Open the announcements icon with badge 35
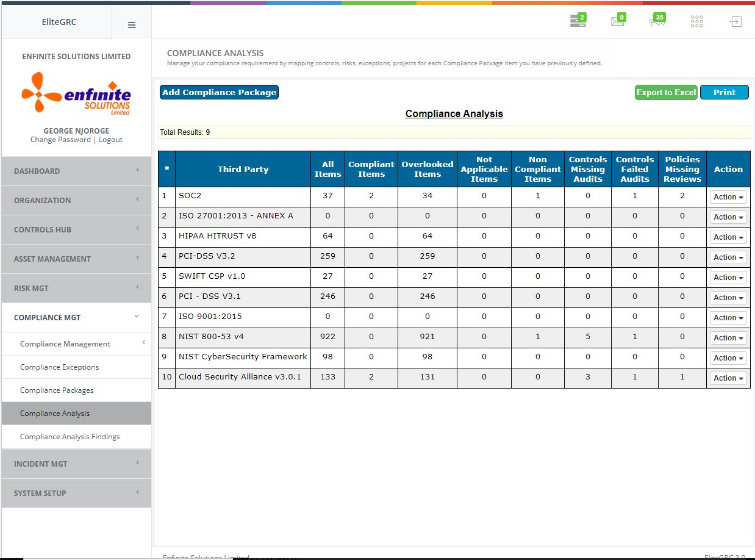The width and height of the screenshot is (755, 560). click(x=657, y=21)
